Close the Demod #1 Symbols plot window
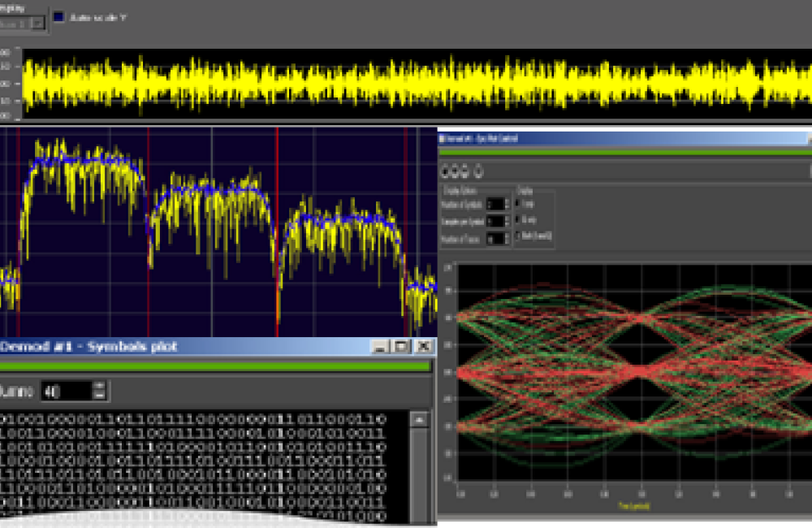Viewport: 812px width, 528px height. 424,347
